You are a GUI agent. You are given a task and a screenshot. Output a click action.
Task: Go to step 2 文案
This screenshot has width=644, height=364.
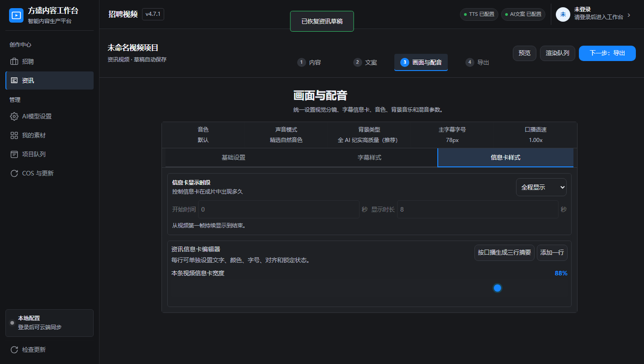365,62
